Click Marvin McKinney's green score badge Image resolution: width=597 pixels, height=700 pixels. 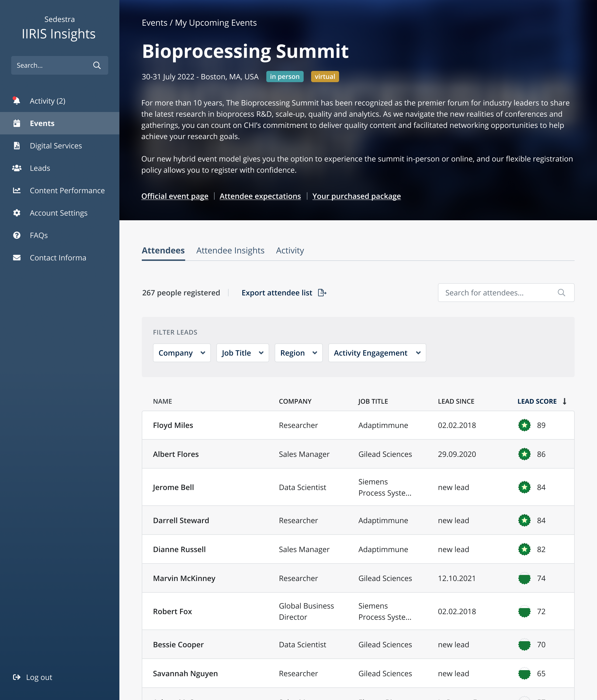(524, 578)
